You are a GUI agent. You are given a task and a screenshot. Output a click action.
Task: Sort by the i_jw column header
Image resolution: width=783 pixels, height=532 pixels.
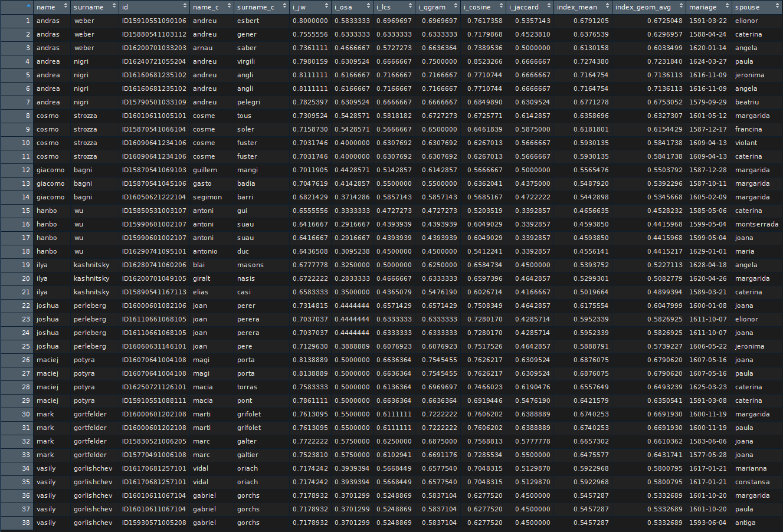click(310, 7)
